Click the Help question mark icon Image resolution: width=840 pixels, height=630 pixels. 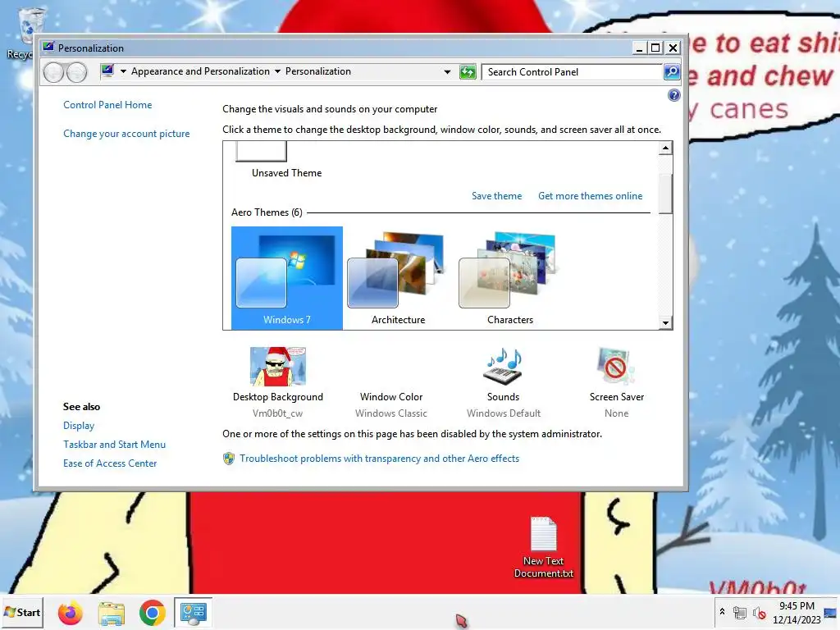pos(674,95)
